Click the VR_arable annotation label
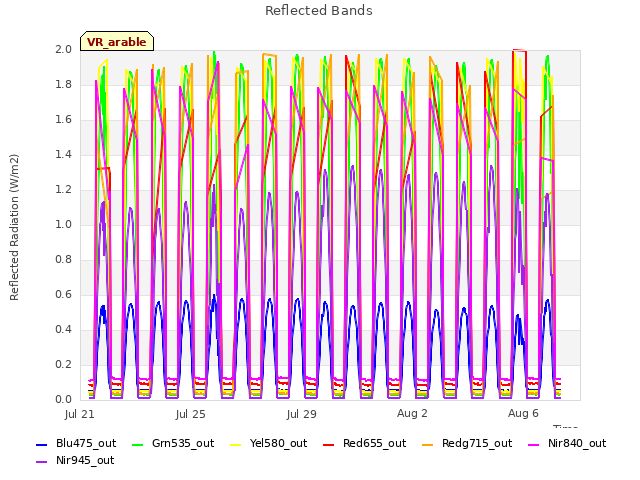640x480 pixels. 117,42
